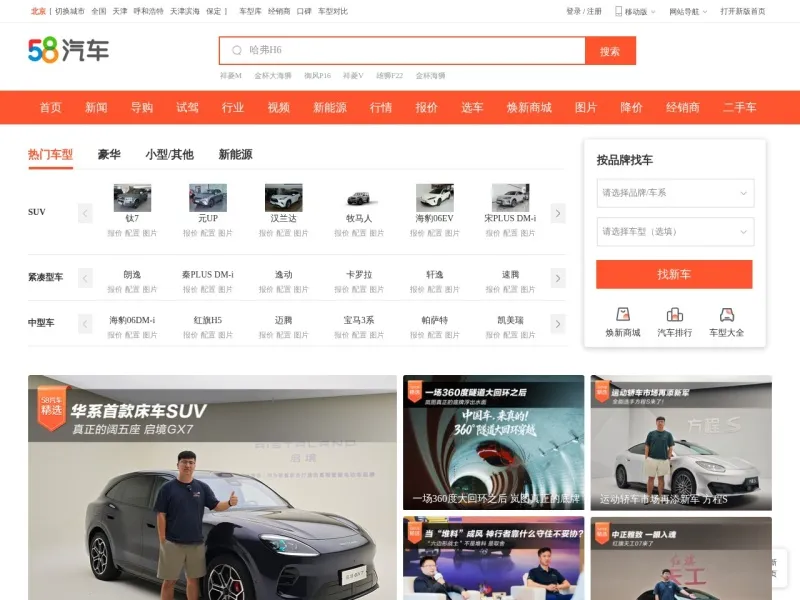Open the 登录 / 注册 link
Screen dimensions: 800x600
584,11
